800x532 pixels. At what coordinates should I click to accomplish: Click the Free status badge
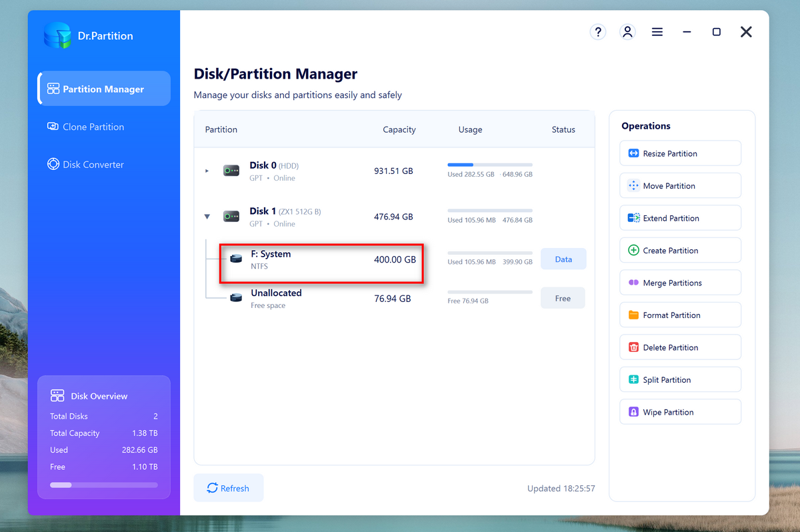pyautogui.click(x=563, y=298)
